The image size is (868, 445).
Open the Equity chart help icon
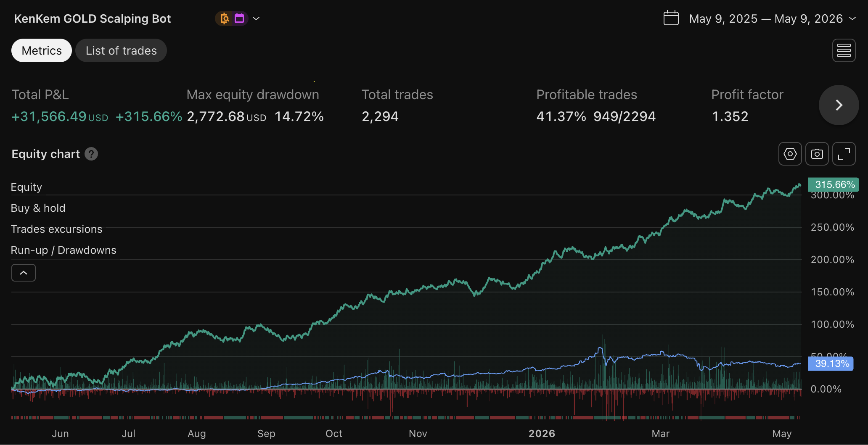(x=91, y=154)
